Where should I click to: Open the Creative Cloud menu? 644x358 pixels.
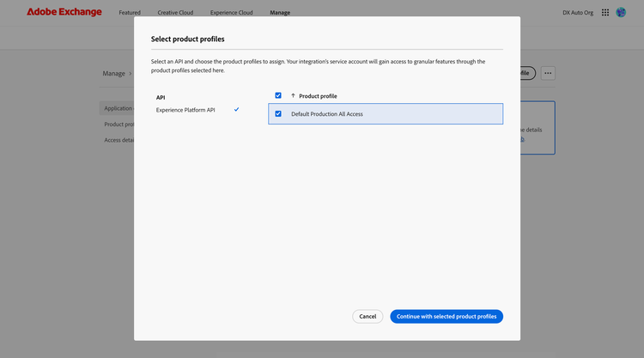[175, 12]
